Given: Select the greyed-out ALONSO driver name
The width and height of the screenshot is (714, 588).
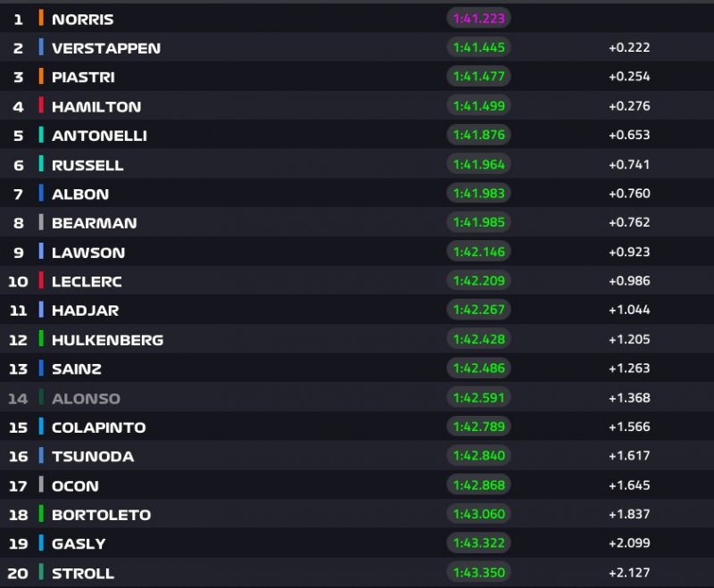Looking at the screenshot, I should pos(86,398).
